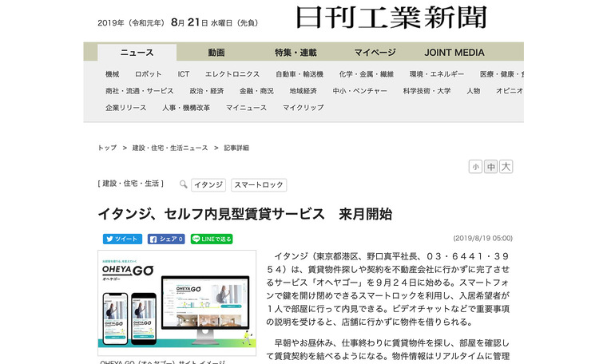Go to トップ in the breadcrumb
Screen dimensions: 607x364
tap(107, 148)
